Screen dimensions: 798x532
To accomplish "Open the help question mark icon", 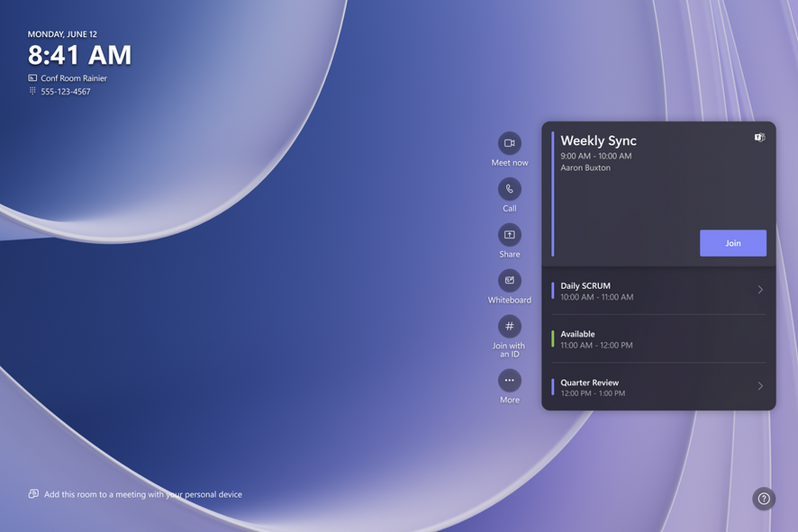I will click(764, 499).
